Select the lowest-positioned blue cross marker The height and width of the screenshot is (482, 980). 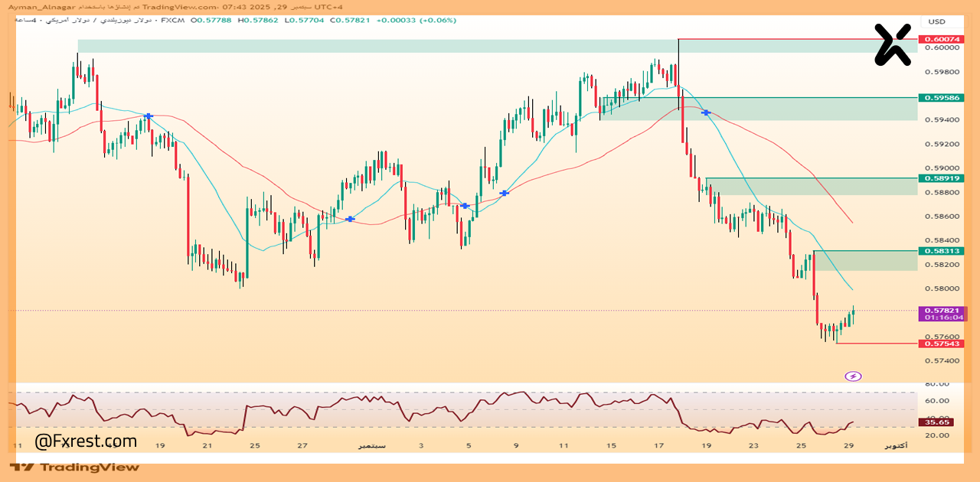[350, 219]
